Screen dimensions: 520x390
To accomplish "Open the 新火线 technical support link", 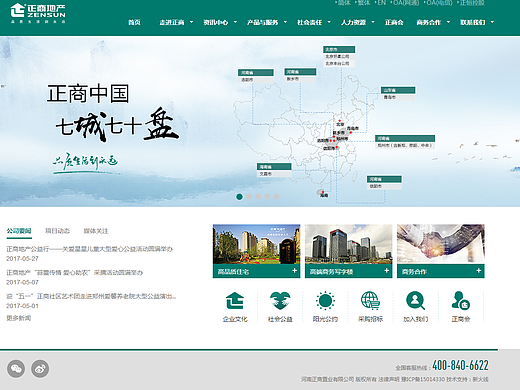I will pos(480,379).
